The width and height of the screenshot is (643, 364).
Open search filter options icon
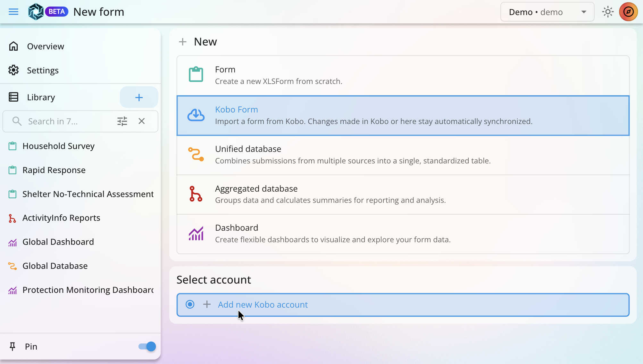tap(122, 121)
